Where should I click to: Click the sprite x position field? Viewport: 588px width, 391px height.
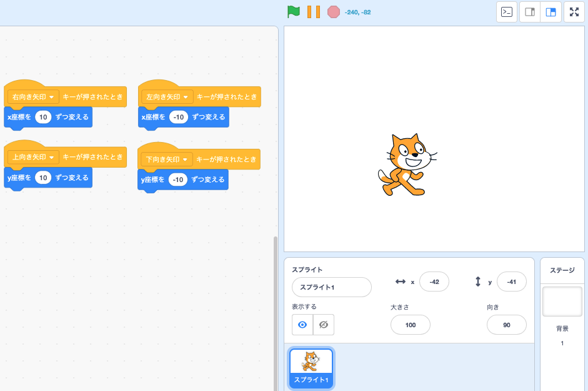[434, 282]
